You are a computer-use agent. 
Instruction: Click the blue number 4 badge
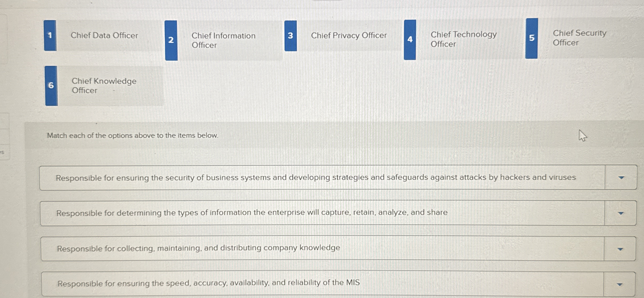pos(410,39)
